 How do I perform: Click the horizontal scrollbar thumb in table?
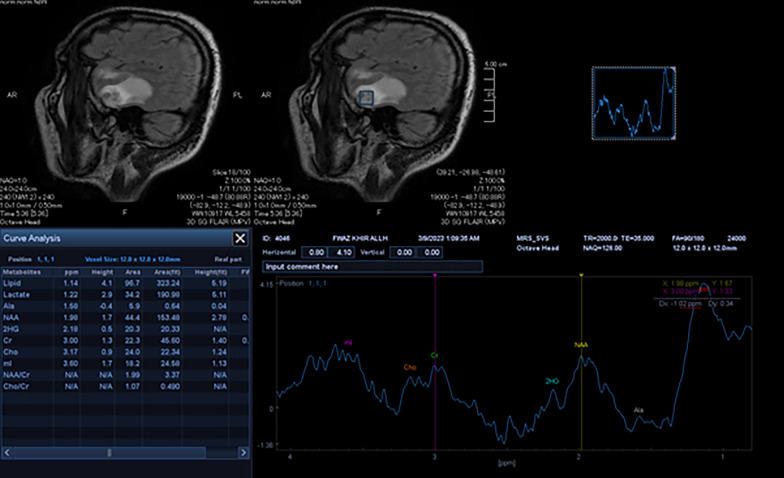pos(108,453)
